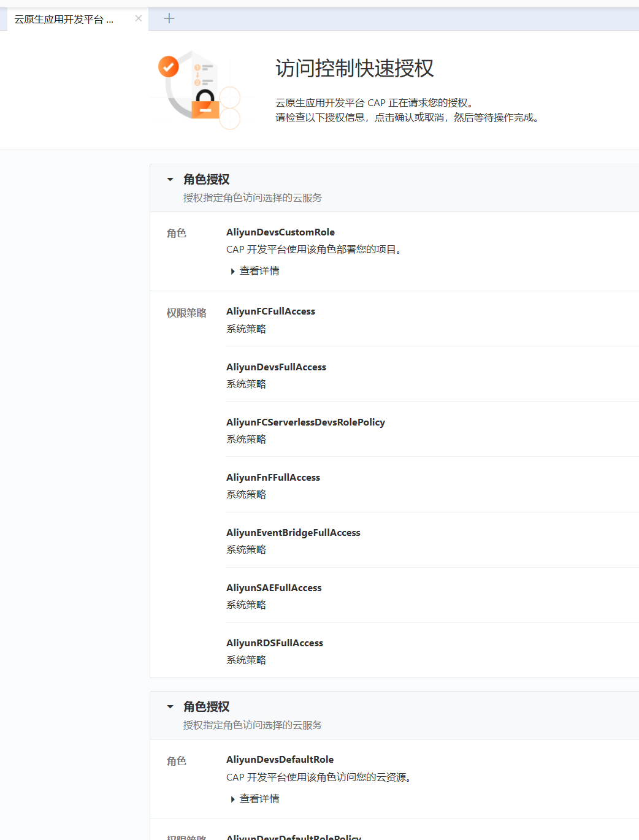Click the 系统策略 label under AliyunSAEFullAccess
639x840 pixels.
(x=246, y=605)
